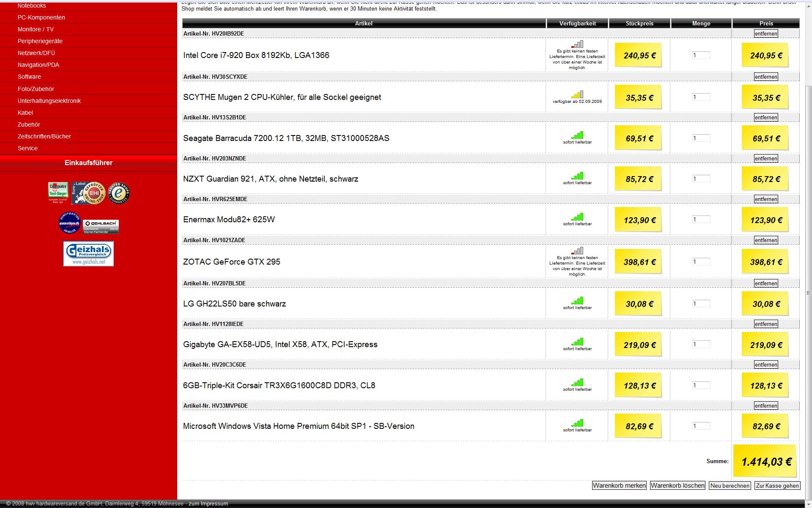Viewport: 812px width, 508px height.
Task: Remove NZXT Guardian 921 with entfernen
Action: click(766, 158)
